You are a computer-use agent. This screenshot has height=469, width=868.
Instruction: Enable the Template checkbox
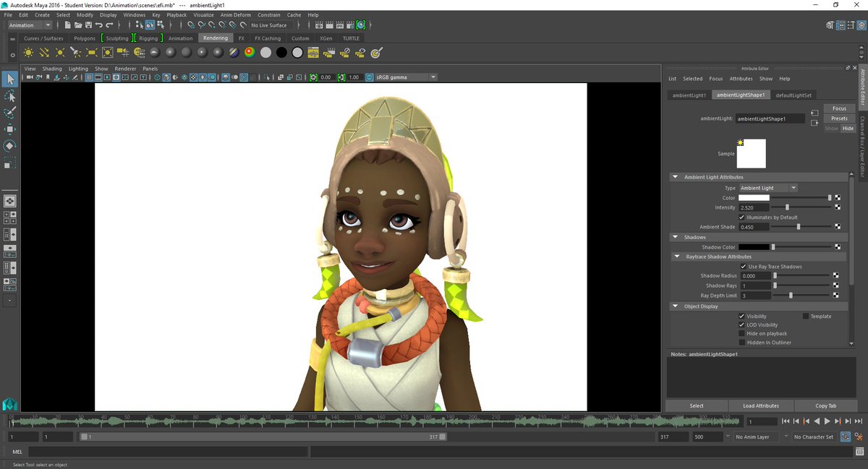pos(806,316)
